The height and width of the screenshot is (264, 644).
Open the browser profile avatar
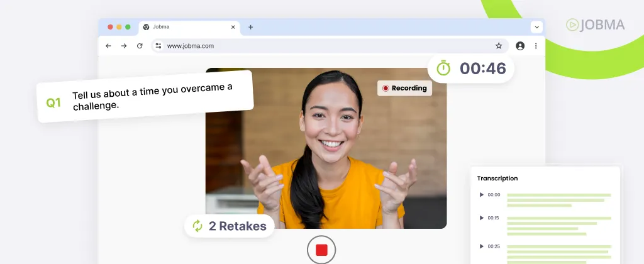pos(520,46)
